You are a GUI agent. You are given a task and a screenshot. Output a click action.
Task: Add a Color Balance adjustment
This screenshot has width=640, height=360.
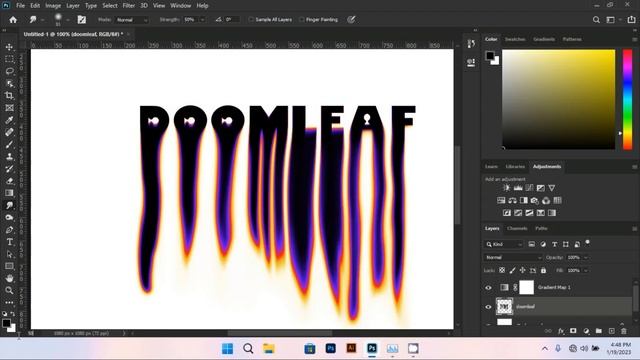(512, 200)
